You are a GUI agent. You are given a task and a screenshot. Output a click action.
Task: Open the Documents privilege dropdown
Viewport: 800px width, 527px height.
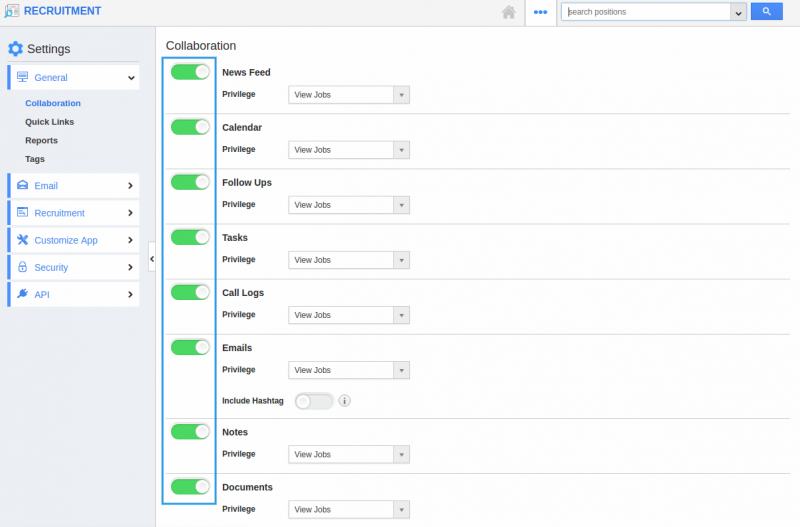point(349,510)
